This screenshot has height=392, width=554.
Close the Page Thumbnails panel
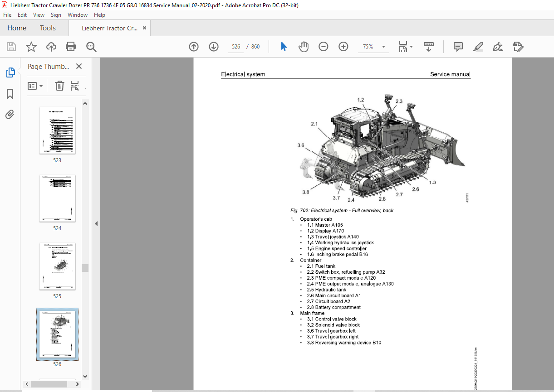79,66
